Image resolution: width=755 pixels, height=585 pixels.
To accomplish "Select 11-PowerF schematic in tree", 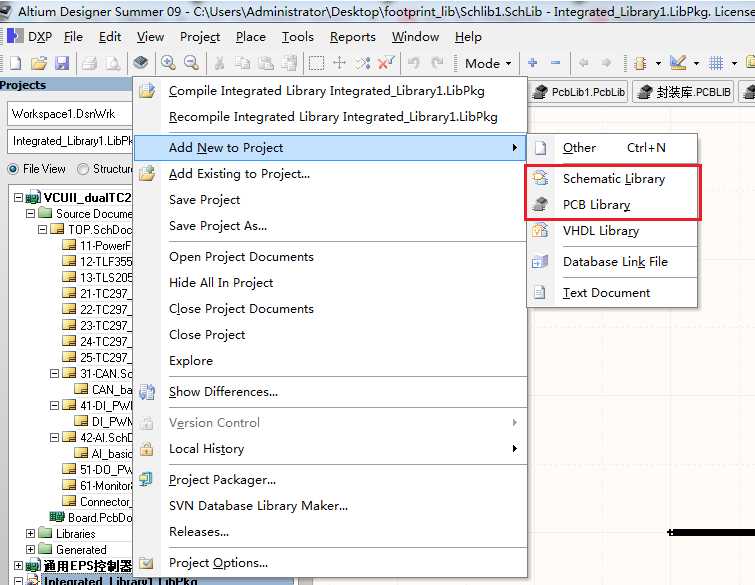I will click(97, 246).
